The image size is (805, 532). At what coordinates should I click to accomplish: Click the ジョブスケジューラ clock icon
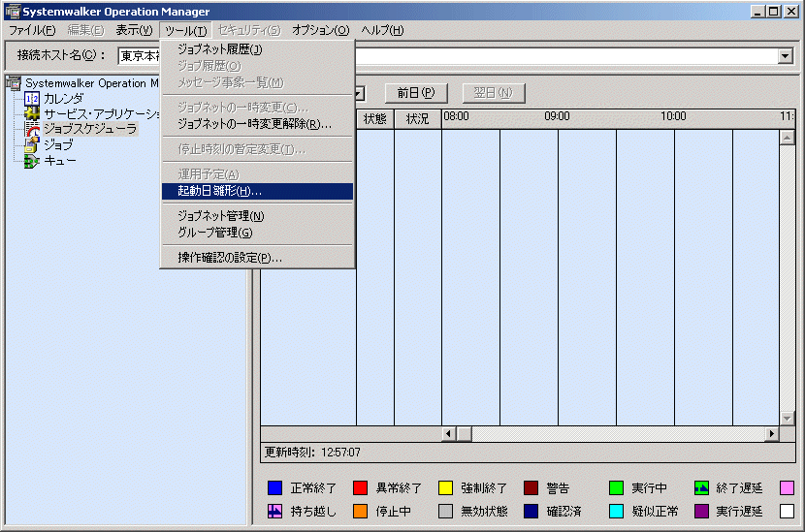(32, 129)
